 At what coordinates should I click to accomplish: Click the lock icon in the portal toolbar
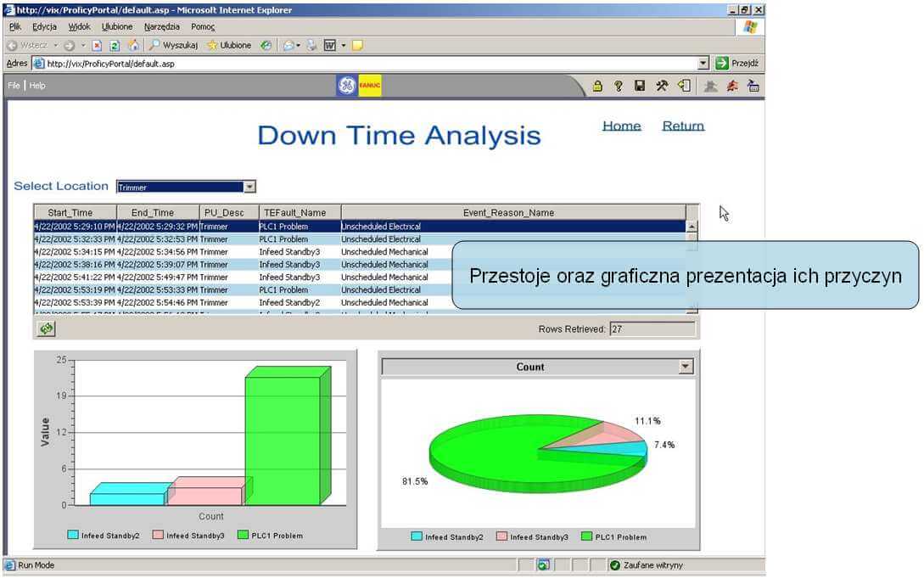pos(597,86)
